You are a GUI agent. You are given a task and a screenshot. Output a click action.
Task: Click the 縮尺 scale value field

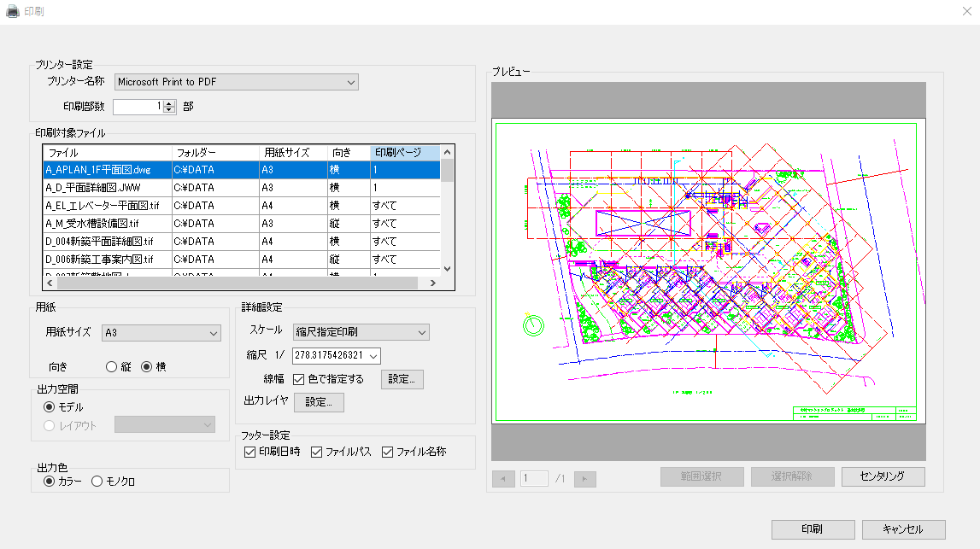click(329, 355)
